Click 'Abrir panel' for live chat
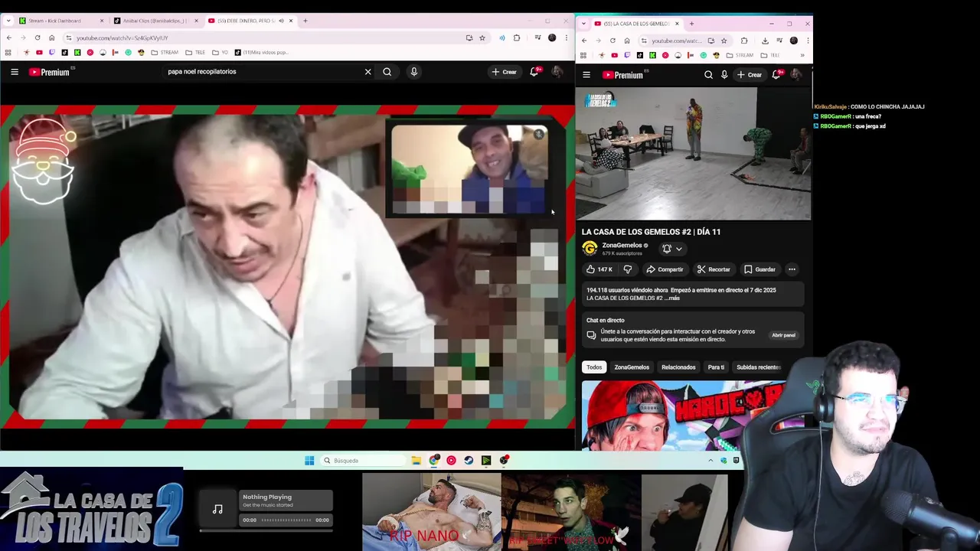980x551 pixels. click(783, 335)
